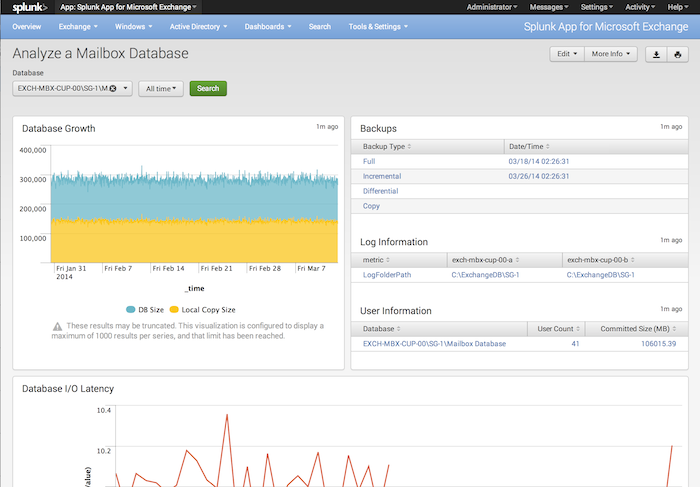
Task: Click the Fri Feb 14 axis label
Action: 168,268
